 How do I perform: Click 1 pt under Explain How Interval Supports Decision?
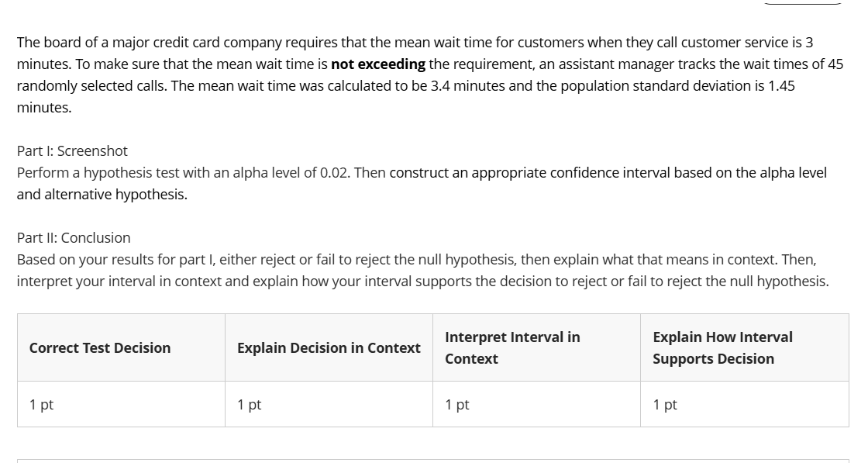point(665,404)
